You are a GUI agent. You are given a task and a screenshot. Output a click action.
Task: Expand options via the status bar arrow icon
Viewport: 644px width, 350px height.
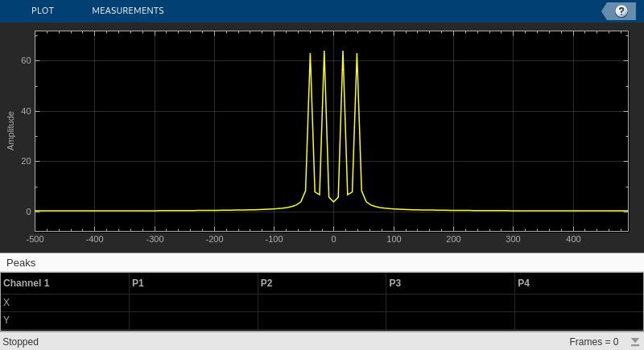tap(635, 342)
